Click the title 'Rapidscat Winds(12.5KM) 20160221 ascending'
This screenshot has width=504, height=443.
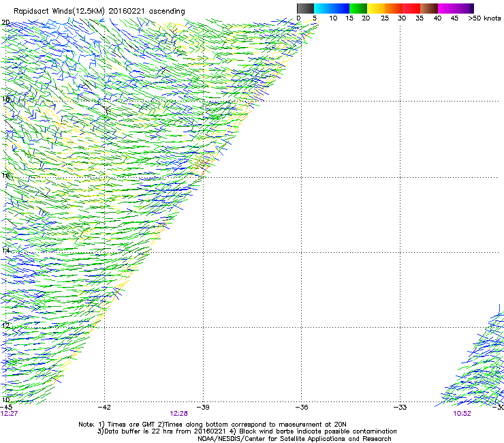coord(99,12)
